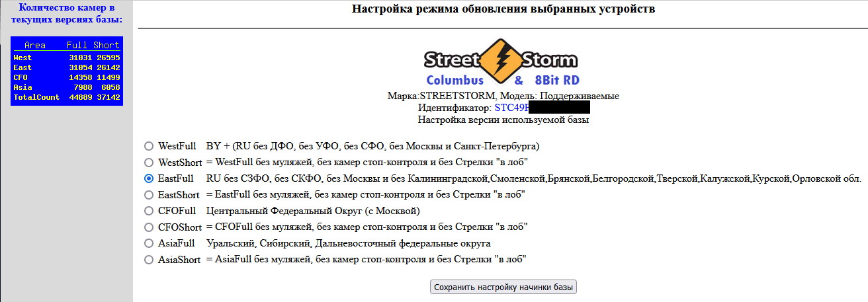
Task: Click the Full column header
Action: 77,46
